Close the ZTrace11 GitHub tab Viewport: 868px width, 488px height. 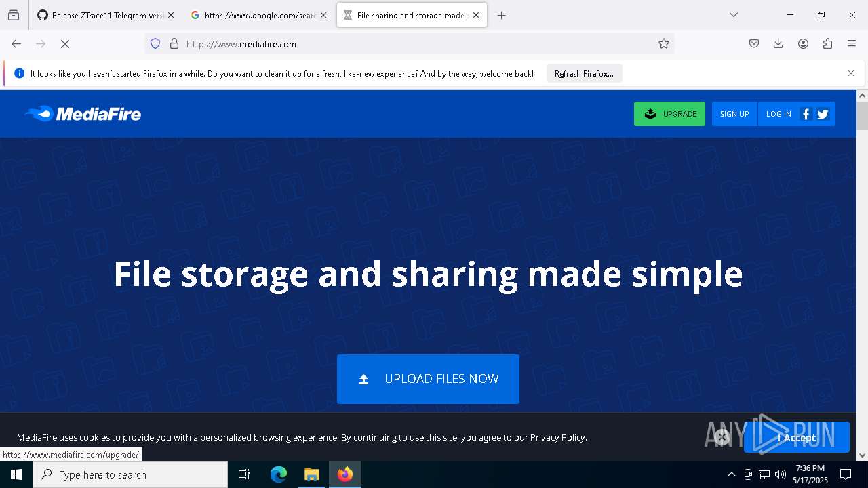click(171, 15)
